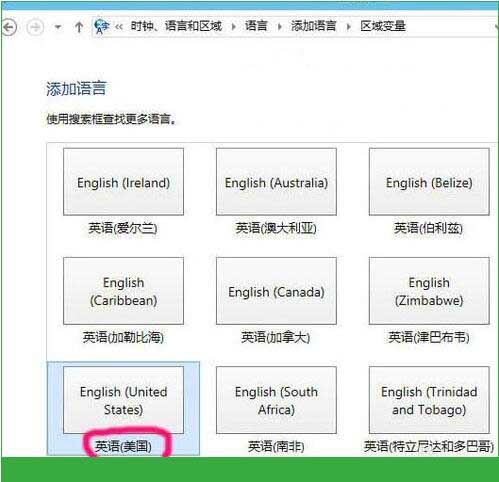Click the 英语(加拿大) label
The image size is (499, 482).
(276, 337)
